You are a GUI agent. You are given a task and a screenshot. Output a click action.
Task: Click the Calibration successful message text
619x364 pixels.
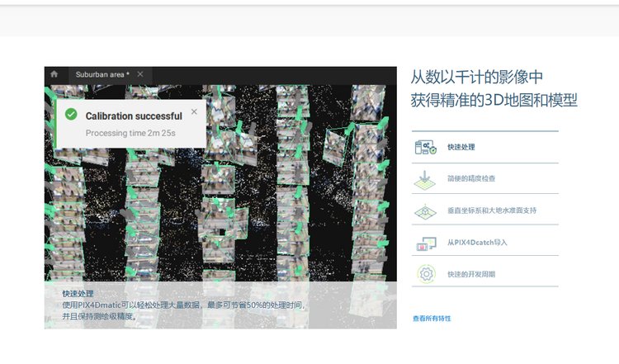pyautogui.click(x=134, y=116)
